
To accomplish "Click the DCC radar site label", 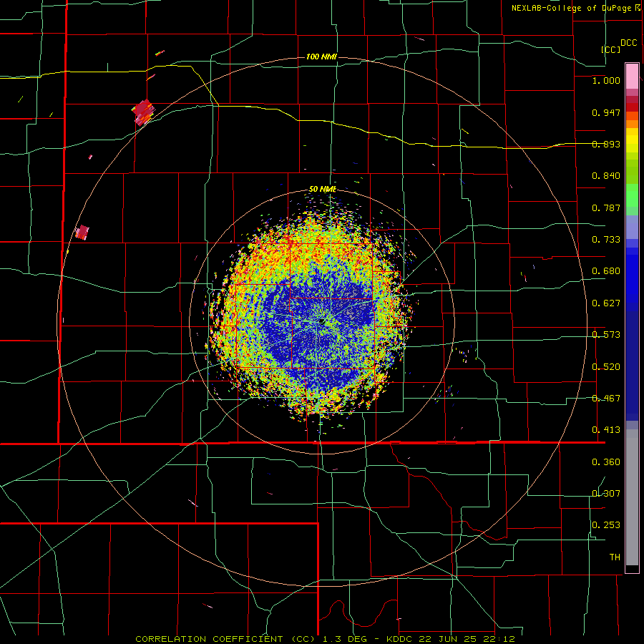I will tap(628, 43).
